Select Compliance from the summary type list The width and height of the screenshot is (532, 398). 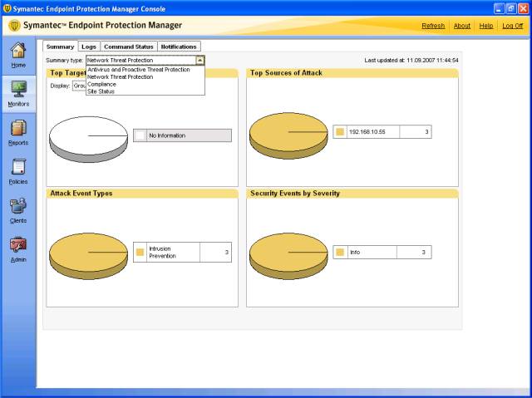pyautogui.click(x=101, y=84)
